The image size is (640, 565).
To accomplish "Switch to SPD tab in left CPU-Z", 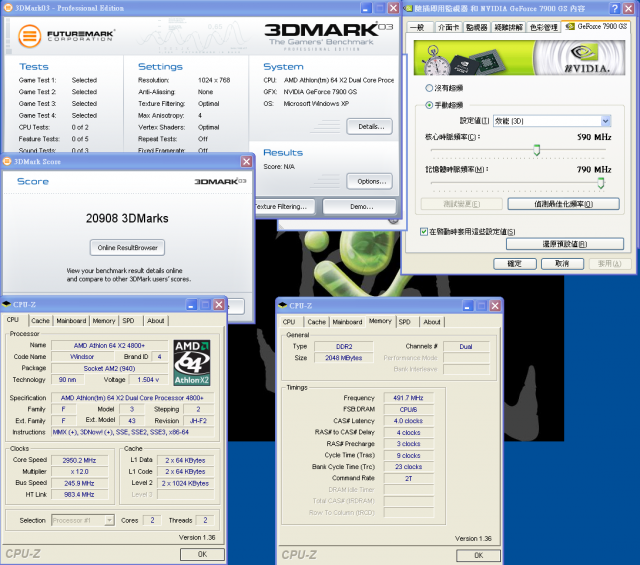I will [x=129, y=321].
